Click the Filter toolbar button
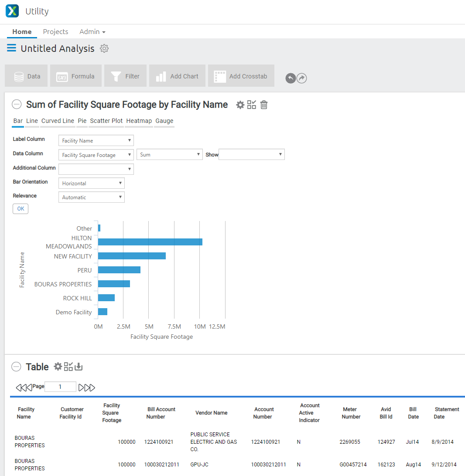The width and height of the screenshot is (465, 476). tap(126, 76)
